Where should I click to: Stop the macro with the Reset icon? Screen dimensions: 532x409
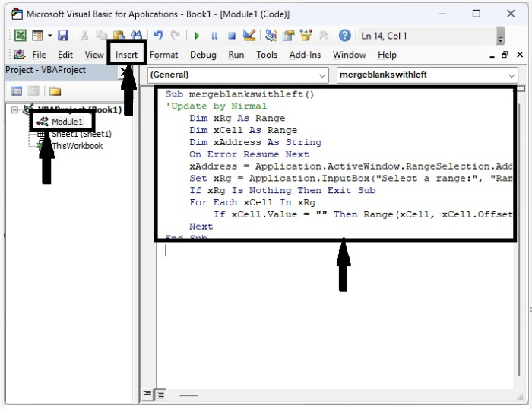point(232,36)
